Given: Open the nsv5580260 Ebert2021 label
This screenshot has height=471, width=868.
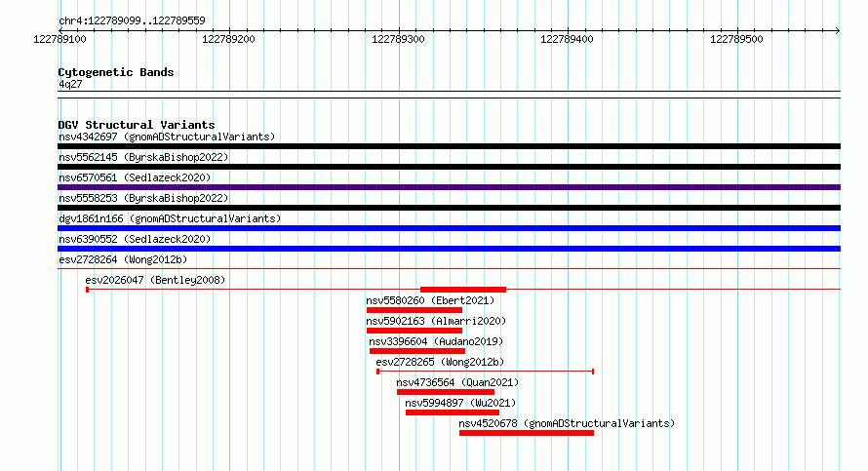Looking at the screenshot, I should pyautogui.click(x=430, y=300).
